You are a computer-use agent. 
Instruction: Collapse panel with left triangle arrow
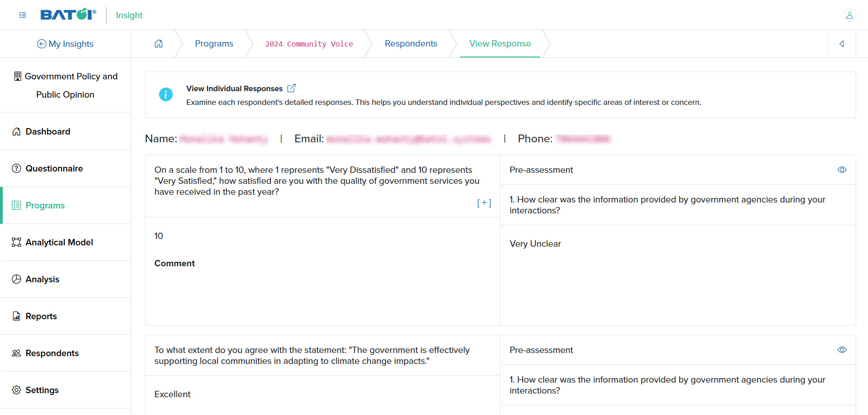(x=842, y=44)
